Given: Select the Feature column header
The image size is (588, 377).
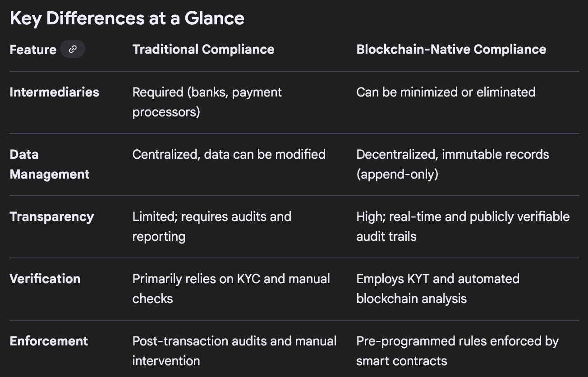Looking at the screenshot, I should click(x=33, y=50).
